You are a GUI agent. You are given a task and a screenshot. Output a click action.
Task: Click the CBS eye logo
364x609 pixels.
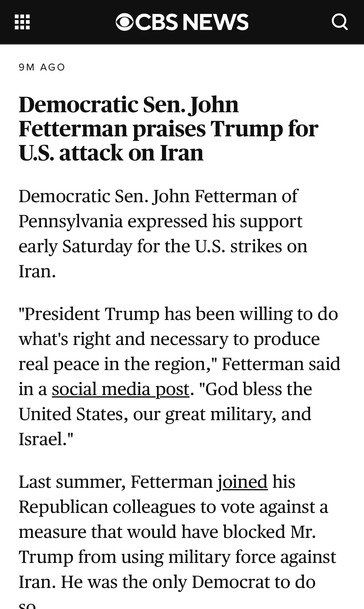[124, 22]
